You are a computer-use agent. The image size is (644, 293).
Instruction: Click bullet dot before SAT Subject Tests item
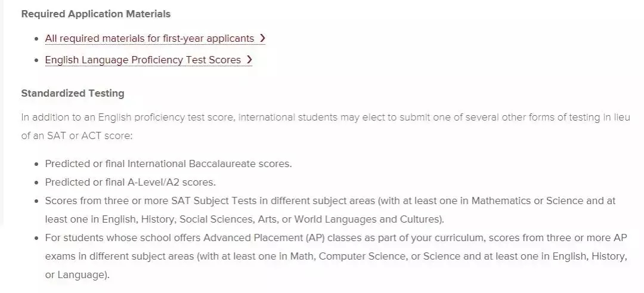coord(37,201)
